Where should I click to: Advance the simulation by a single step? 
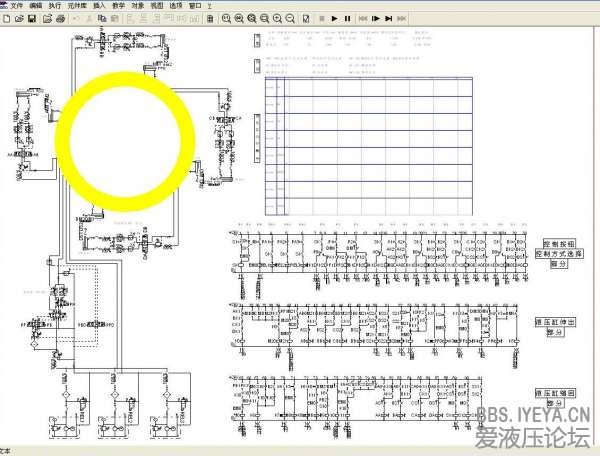(376, 18)
